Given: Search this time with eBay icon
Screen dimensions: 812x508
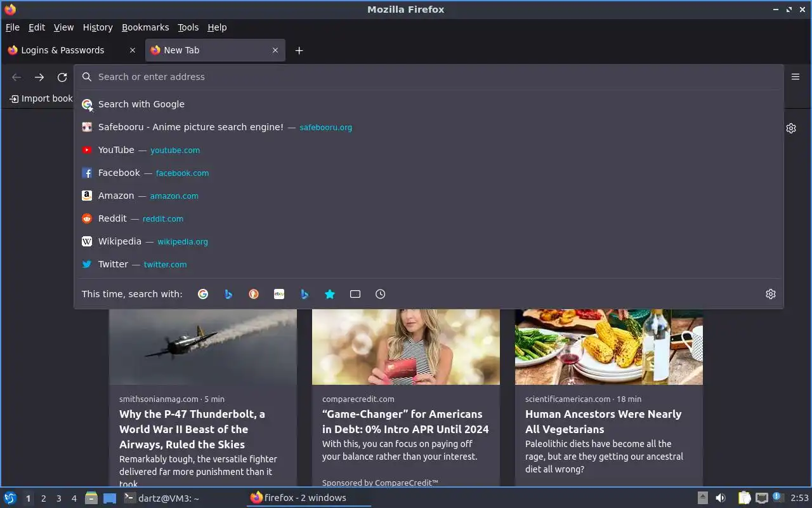Looking at the screenshot, I should (279, 294).
